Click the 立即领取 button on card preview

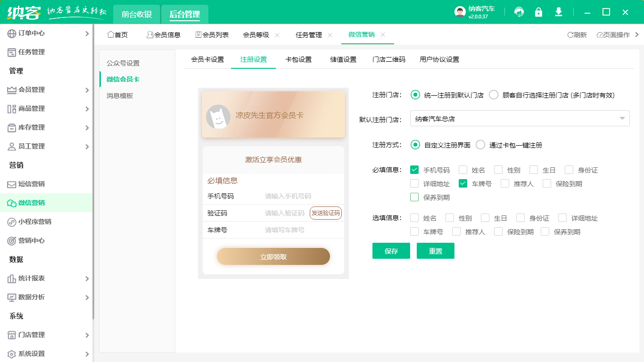click(x=273, y=256)
